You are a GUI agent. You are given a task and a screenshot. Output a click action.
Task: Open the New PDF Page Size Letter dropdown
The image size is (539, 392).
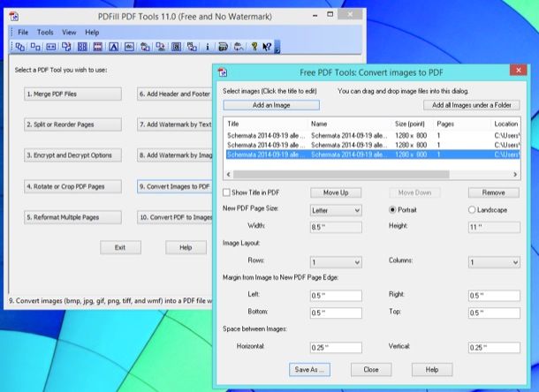pos(336,210)
